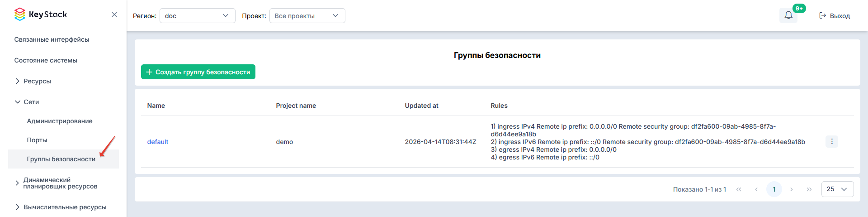Go to first page of results
This screenshot has height=217, width=868.
[739, 189]
